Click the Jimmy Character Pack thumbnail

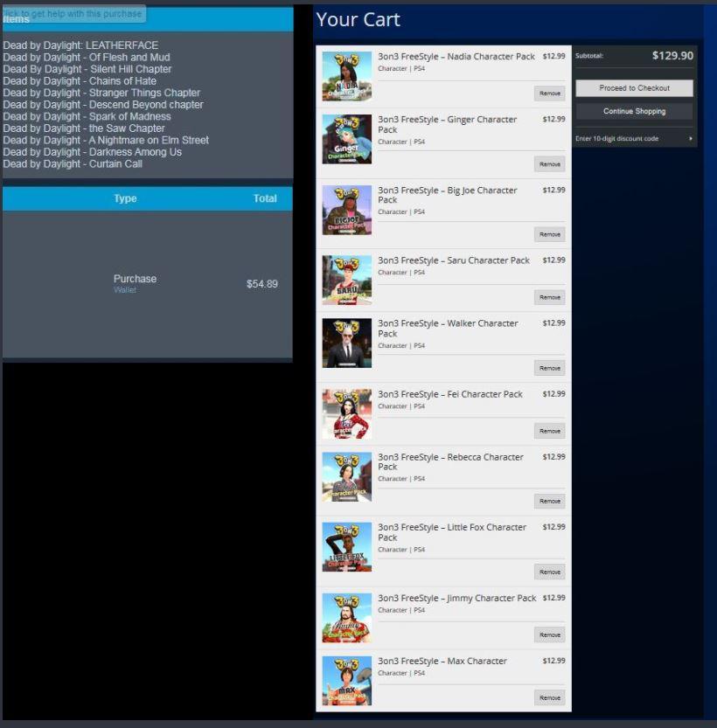(346, 617)
